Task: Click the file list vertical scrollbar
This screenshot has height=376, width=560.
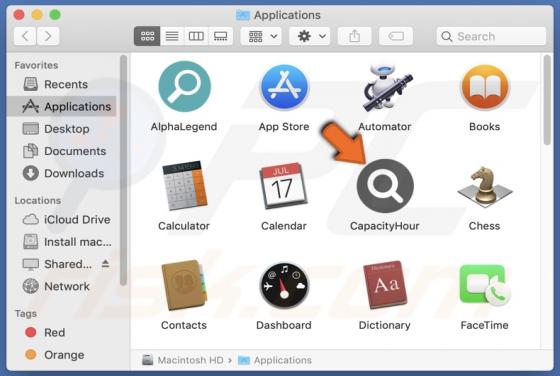Action: click(547, 100)
